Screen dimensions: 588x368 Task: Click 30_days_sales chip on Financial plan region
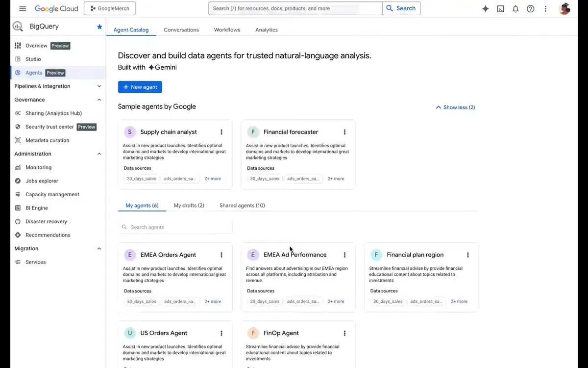(388, 301)
